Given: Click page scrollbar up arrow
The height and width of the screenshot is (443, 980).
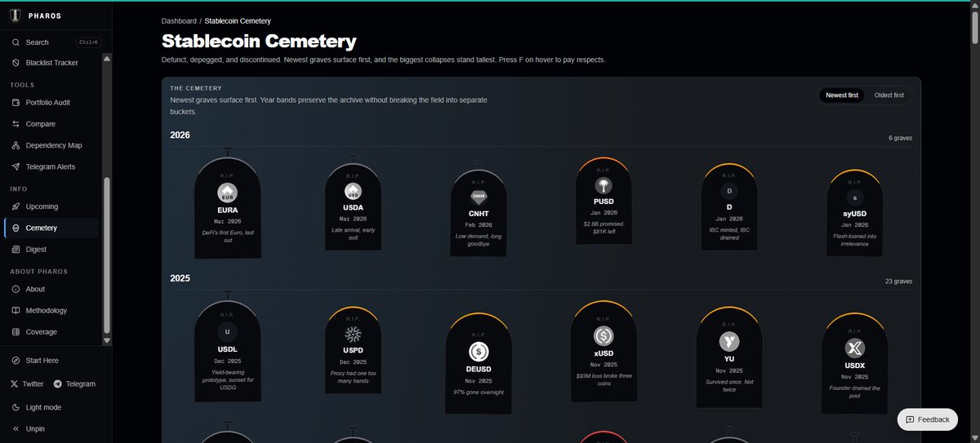Looking at the screenshot, I should pyautogui.click(x=974, y=5).
